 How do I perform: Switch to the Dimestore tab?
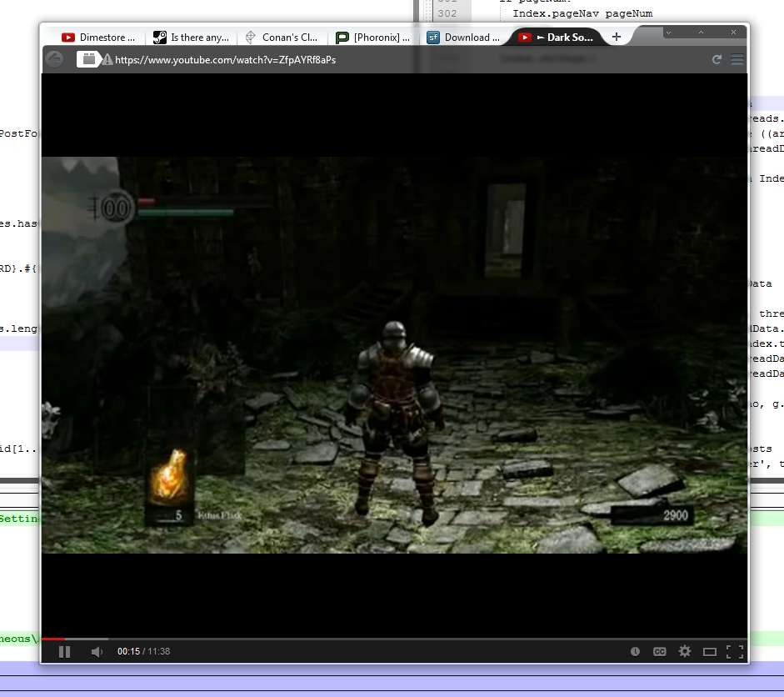pyautogui.click(x=98, y=38)
